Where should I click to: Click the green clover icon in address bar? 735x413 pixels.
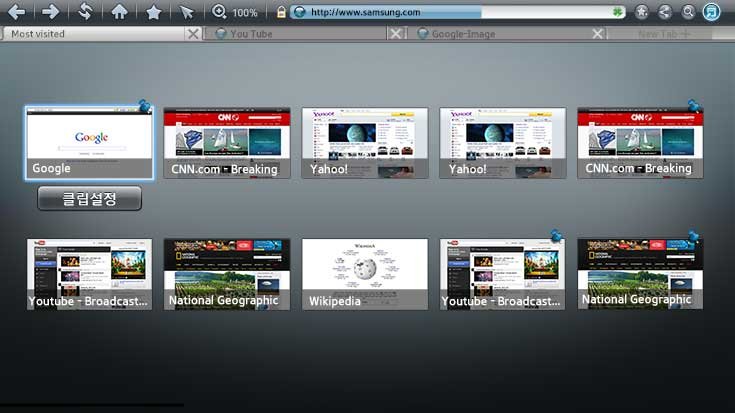click(617, 12)
